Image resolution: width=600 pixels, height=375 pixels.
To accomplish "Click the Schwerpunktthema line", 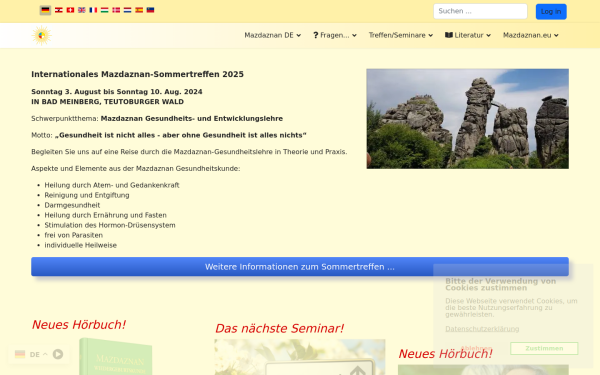I will click(x=157, y=119).
